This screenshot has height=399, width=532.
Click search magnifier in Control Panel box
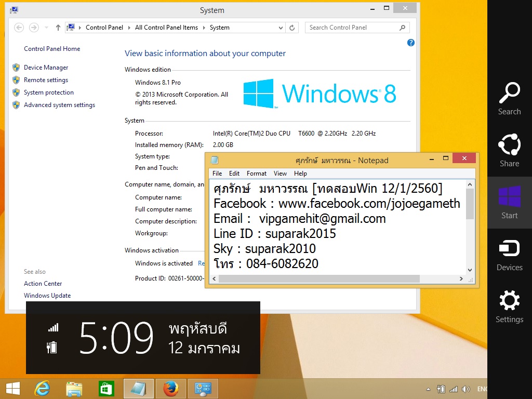(x=403, y=28)
